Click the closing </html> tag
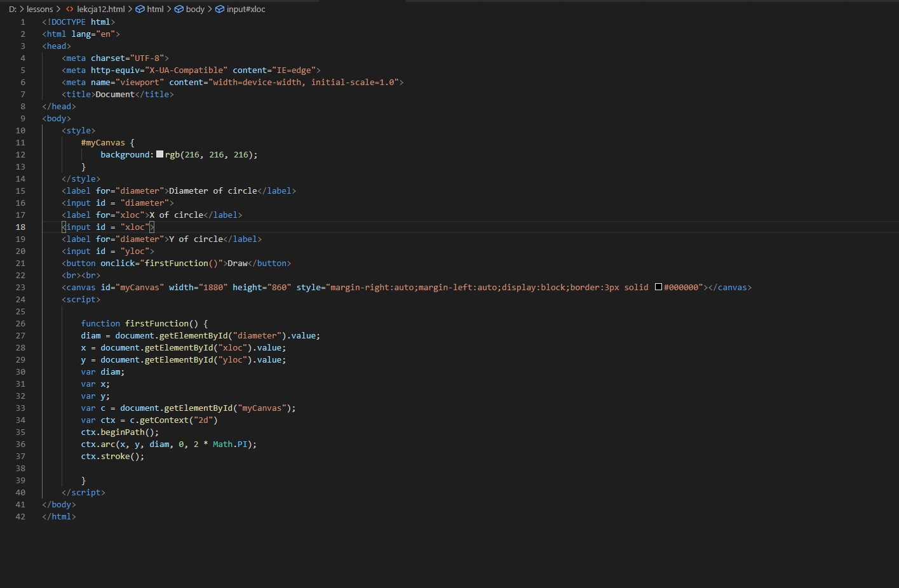 tap(59, 517)
